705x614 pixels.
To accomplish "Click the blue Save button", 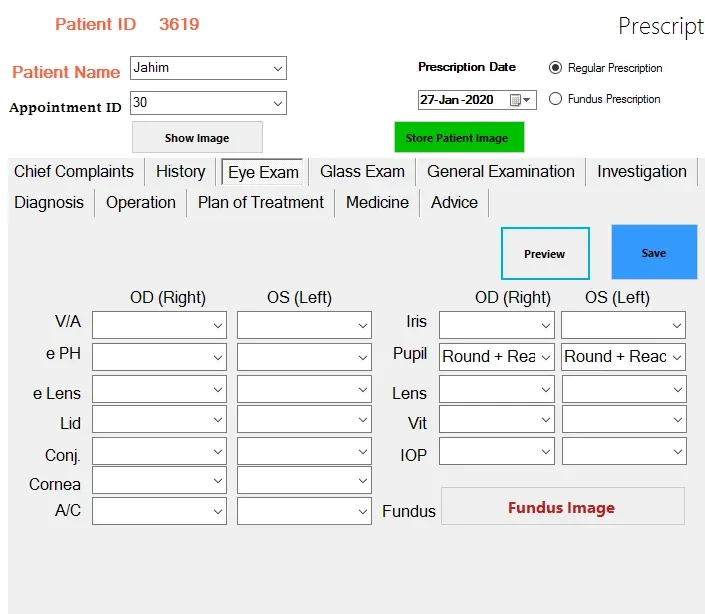I will tap(654, 252).
